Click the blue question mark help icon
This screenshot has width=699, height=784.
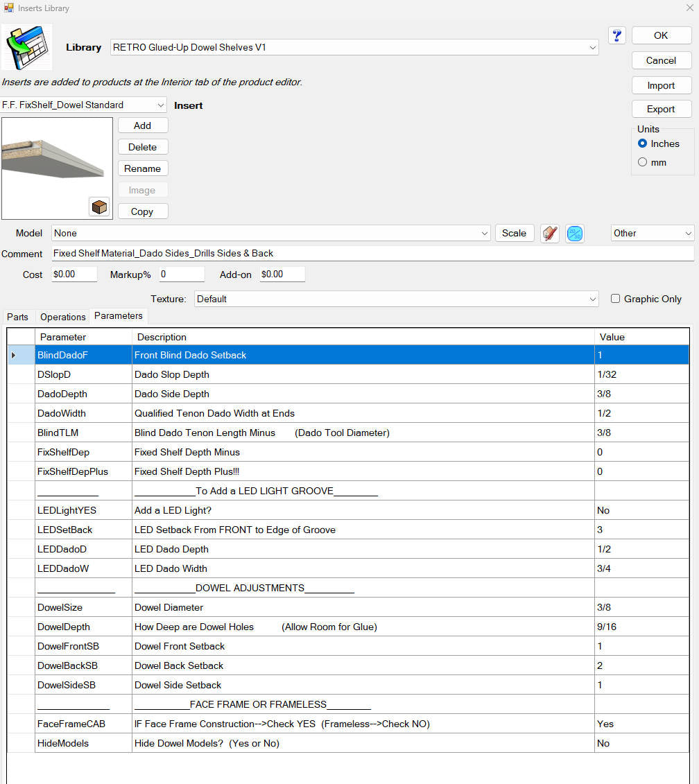(617, 35)
